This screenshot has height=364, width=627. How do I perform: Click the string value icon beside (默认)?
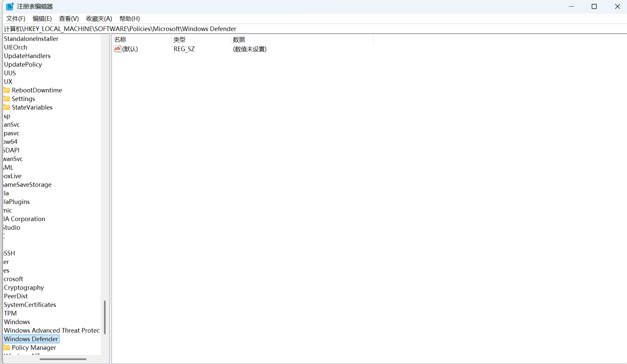pos(117,49)
